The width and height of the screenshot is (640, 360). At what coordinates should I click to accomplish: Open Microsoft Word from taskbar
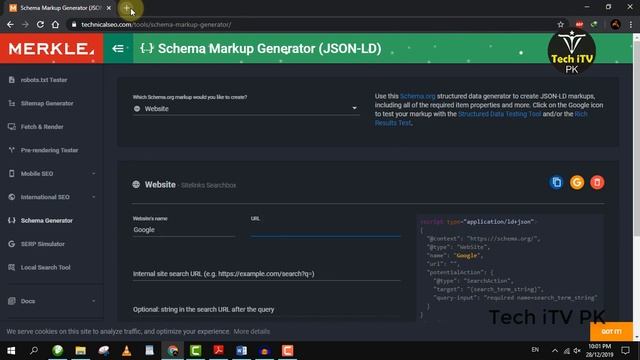241,351
